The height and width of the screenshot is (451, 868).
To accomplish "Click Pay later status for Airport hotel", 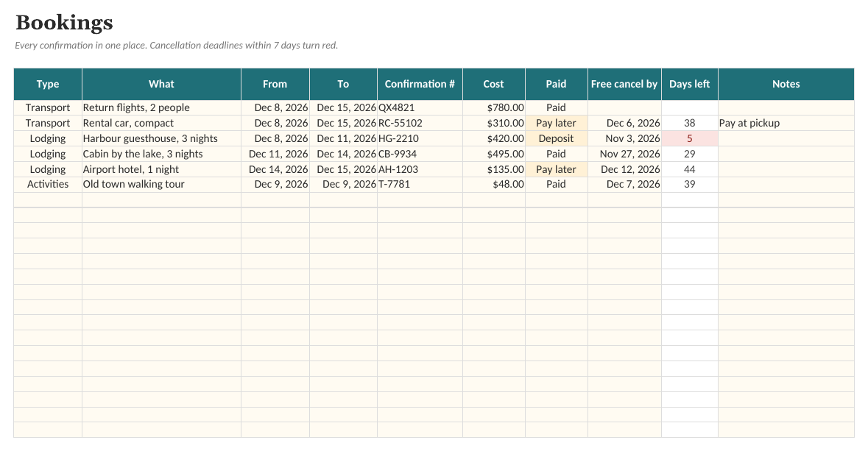I will (x=557, y=169).
